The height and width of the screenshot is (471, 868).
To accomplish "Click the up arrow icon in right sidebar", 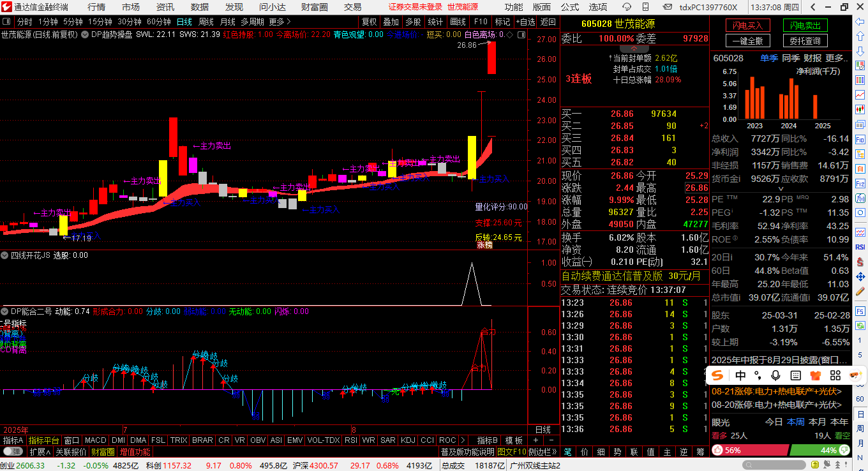I will [860, 36].
